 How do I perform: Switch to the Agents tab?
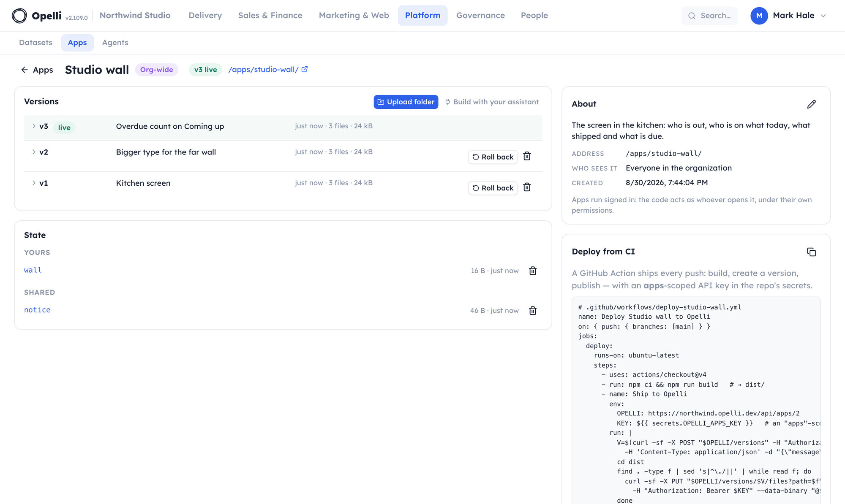click(115, 43)
